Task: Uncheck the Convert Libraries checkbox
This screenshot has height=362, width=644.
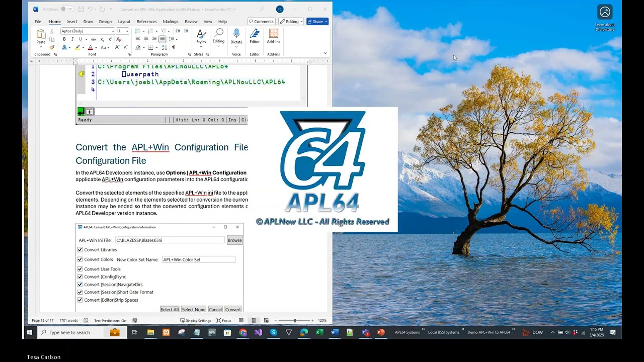Action: pyautogui.click(x=80, y=250)
